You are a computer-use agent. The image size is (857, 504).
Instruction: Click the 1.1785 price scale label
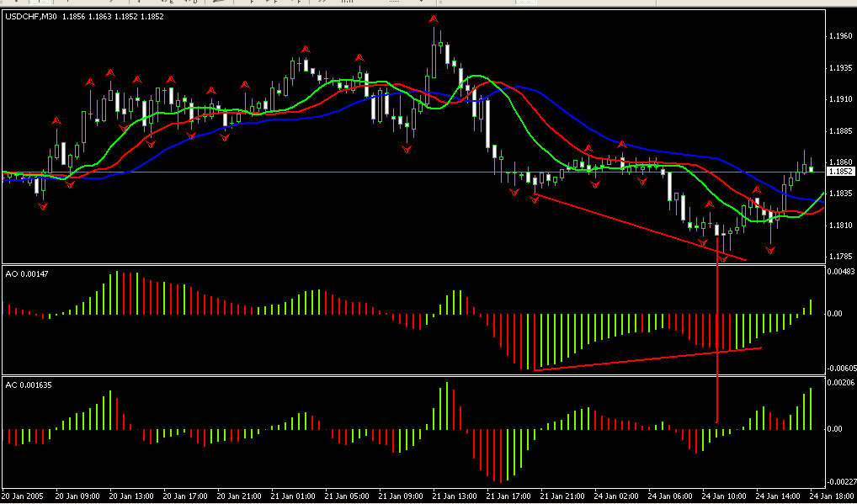click(840, 257)
